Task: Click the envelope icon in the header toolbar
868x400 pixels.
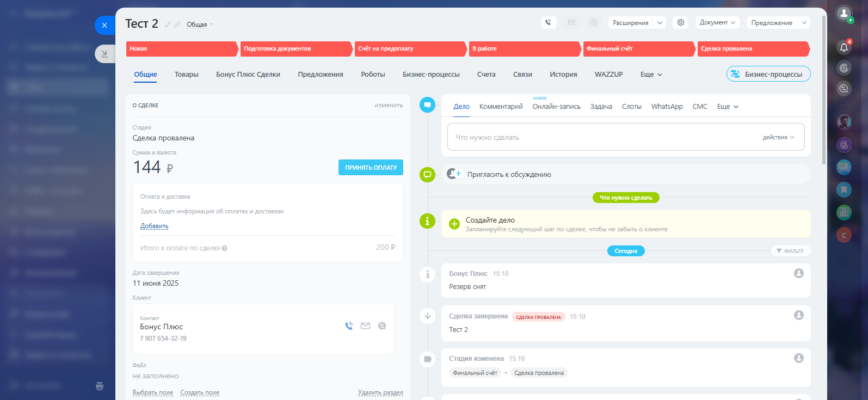Action: 571,22
